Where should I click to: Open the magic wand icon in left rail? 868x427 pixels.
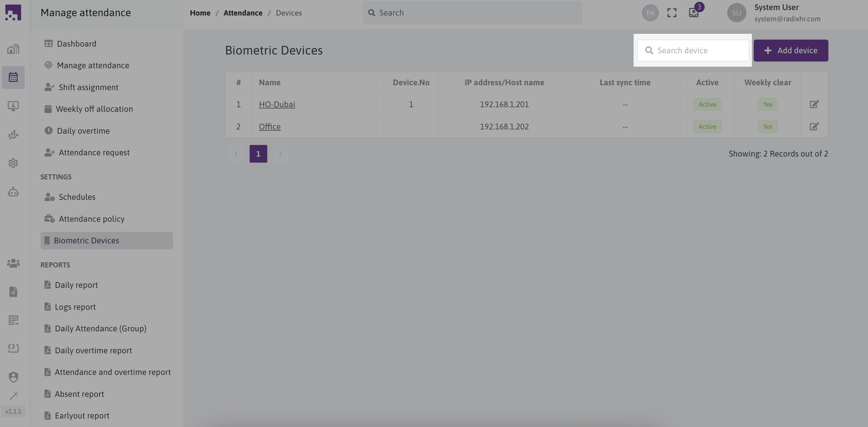(x=13, y=396)
